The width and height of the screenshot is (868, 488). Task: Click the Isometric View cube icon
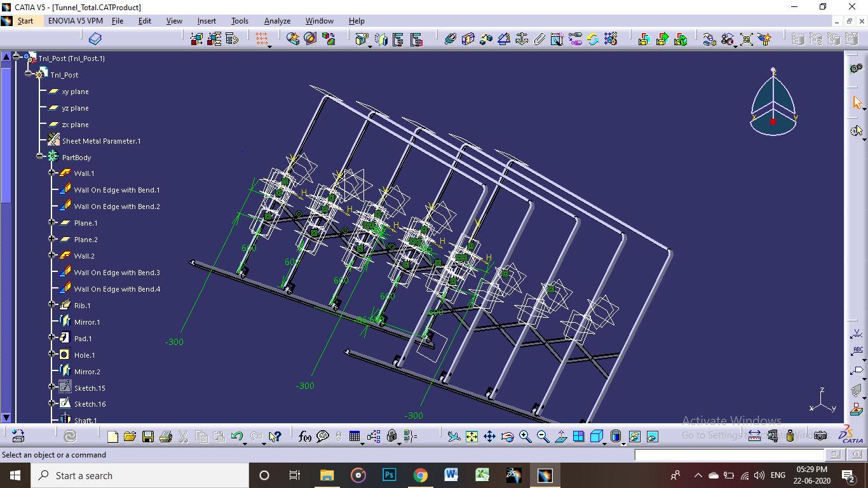click(597, 437)
